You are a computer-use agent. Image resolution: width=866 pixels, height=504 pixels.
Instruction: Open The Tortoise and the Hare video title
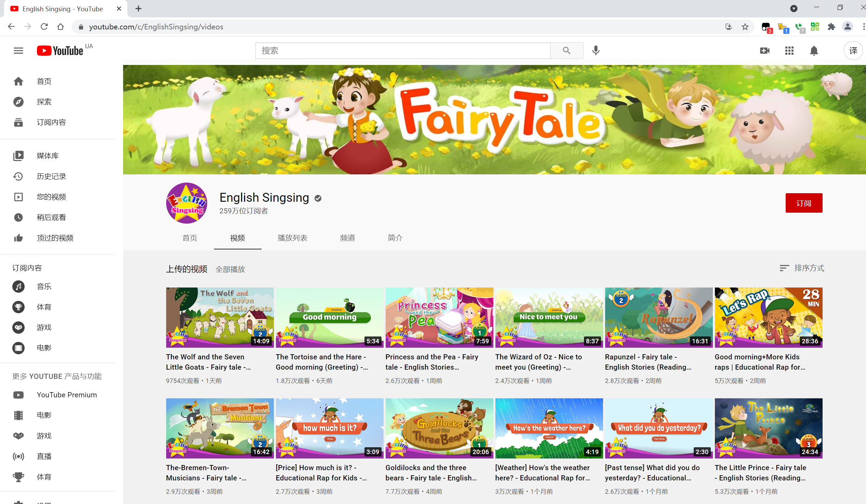point(322,362)
